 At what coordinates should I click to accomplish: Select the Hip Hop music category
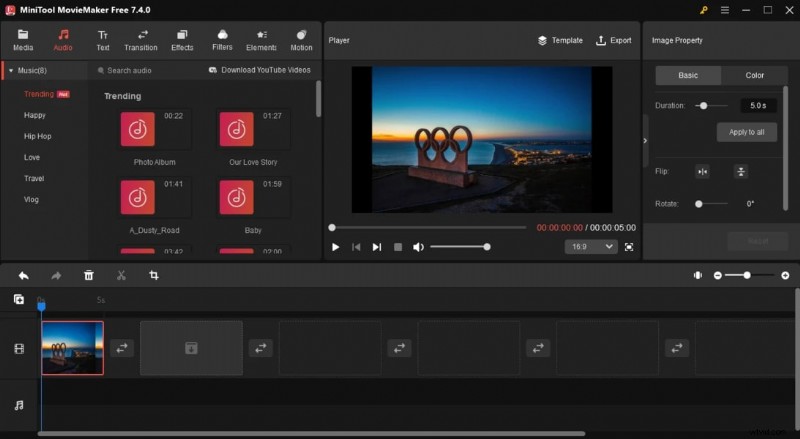(x=38, y=136)
